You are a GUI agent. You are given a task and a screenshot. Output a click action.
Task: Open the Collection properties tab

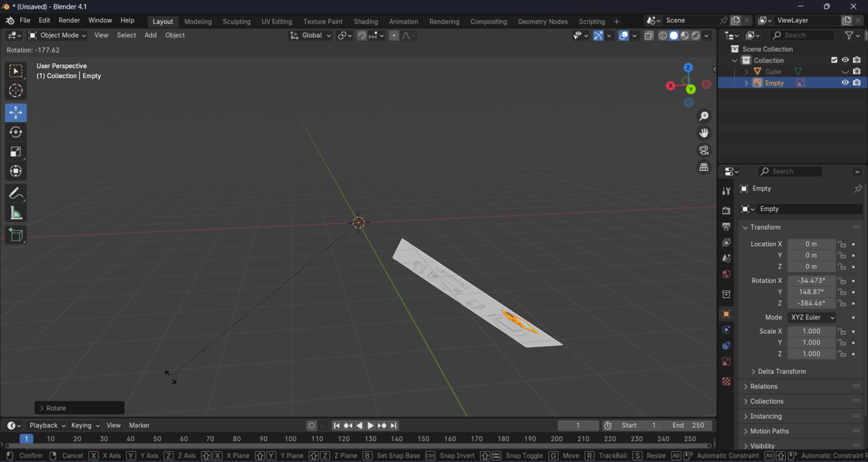[726, 294]
